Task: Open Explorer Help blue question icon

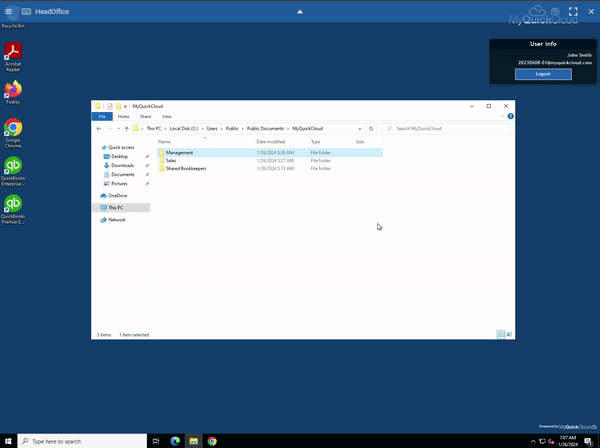Action: pyautogui.click(x=510, y=116)
